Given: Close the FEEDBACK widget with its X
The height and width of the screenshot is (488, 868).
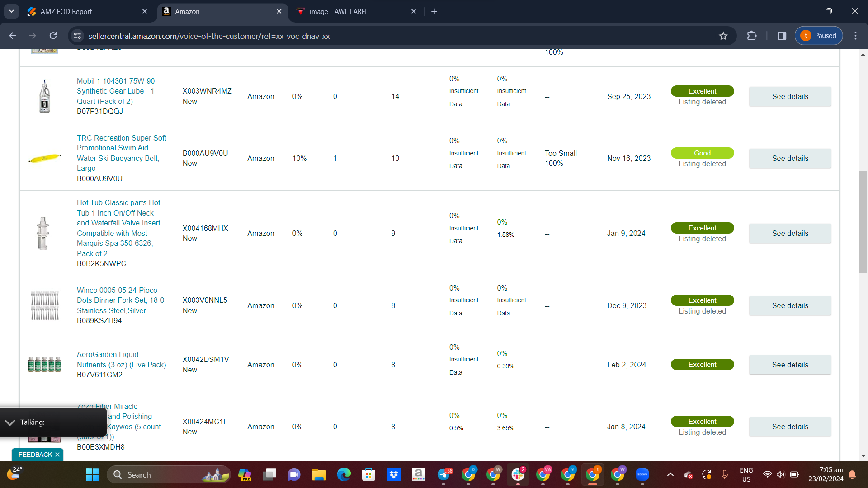Looking at the screenshot, I should pyautogui.click(x=57, y=455).
